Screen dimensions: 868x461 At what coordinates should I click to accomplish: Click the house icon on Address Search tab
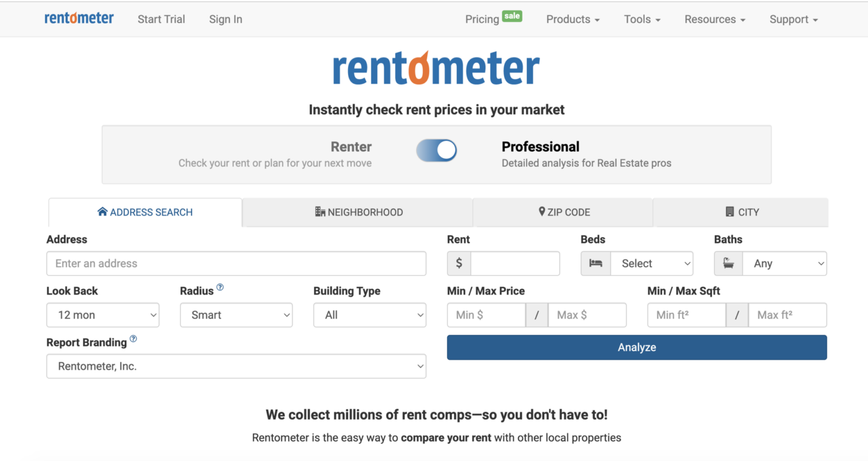102,212
